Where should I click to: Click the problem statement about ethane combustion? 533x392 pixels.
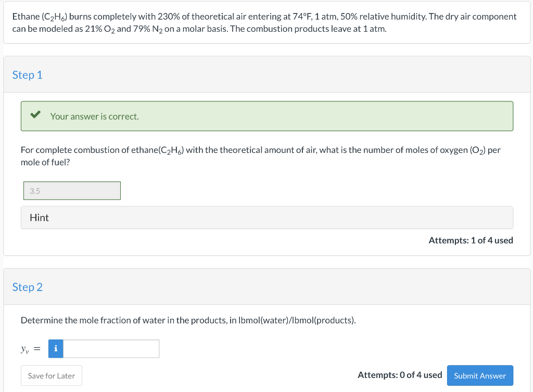[263, 22]
